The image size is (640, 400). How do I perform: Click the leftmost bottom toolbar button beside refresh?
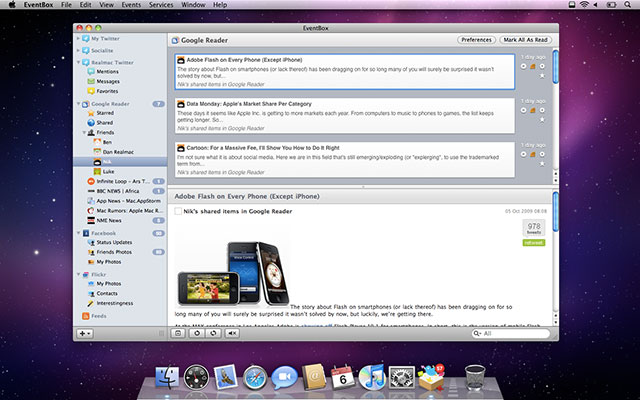[x=178, y=333]
